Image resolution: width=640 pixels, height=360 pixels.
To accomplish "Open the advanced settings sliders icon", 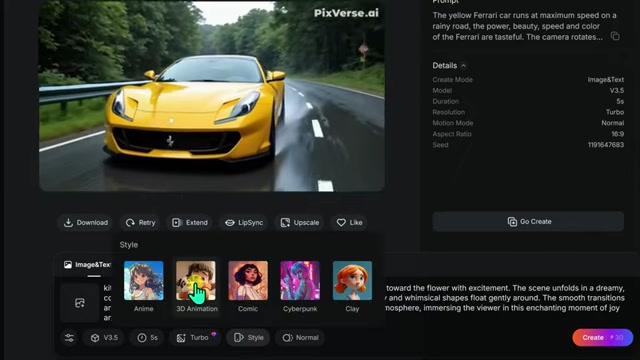I will tap(69, 338).
